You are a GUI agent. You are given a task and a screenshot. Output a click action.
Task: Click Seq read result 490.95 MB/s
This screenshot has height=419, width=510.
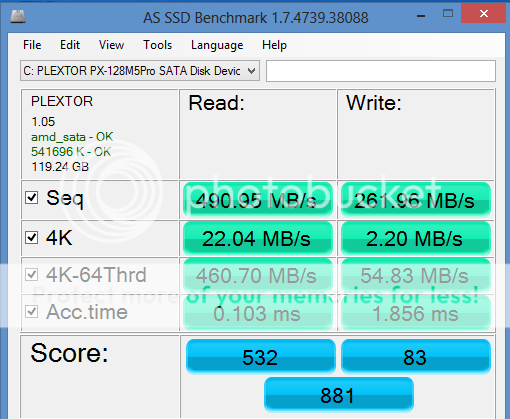click(258, 200)
